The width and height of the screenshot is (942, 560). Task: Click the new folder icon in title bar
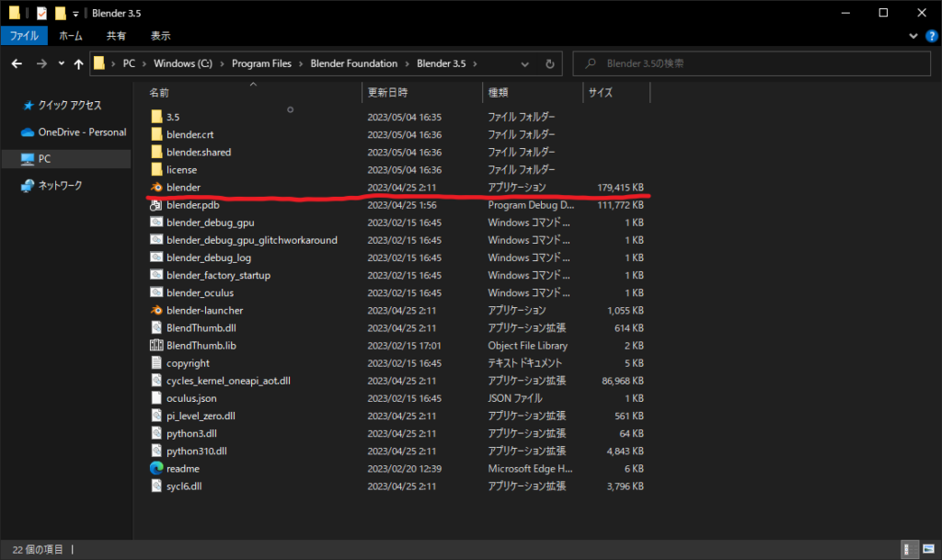point(60,13)
